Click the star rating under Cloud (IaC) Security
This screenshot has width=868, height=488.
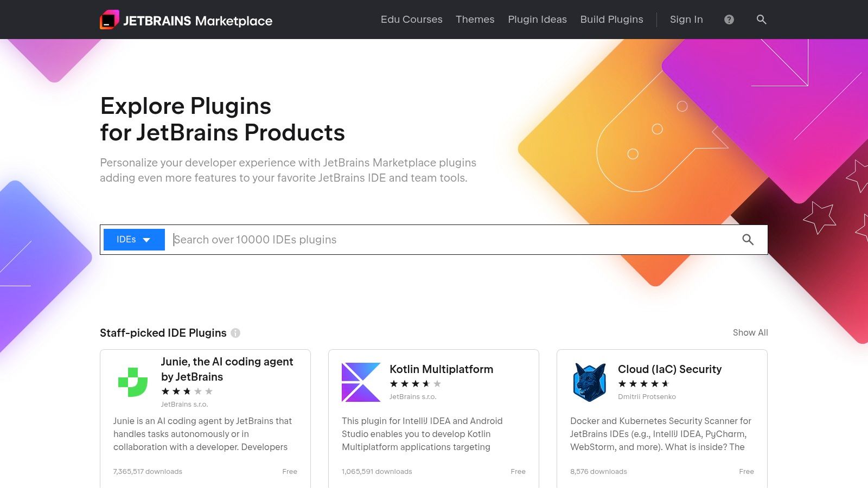coord(643,383)
